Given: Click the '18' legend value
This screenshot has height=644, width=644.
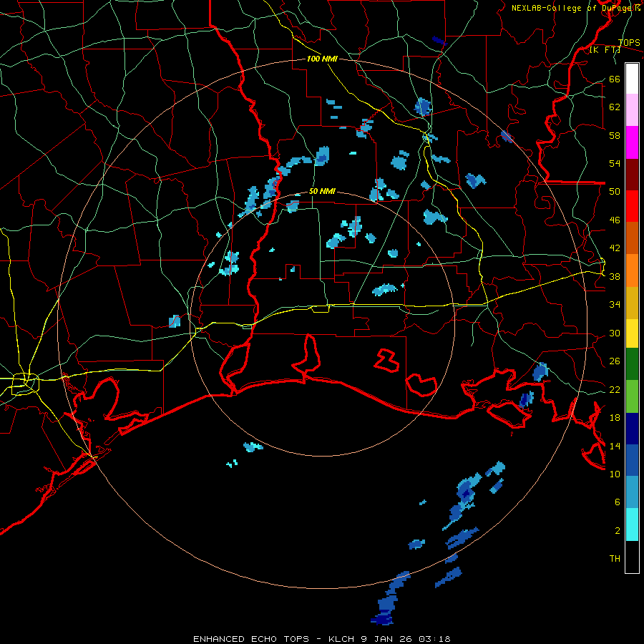Looking at the screenshot, I should (x=615, y=418).
